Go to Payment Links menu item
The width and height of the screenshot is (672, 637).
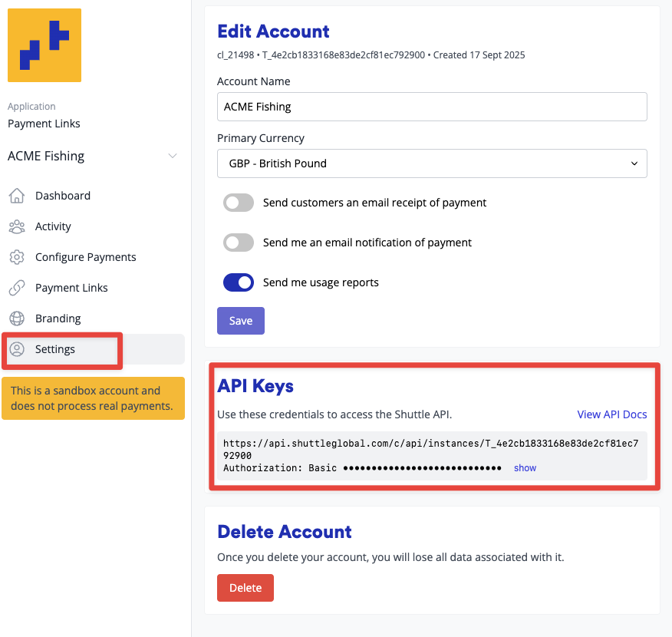click(x=71, y=288)
